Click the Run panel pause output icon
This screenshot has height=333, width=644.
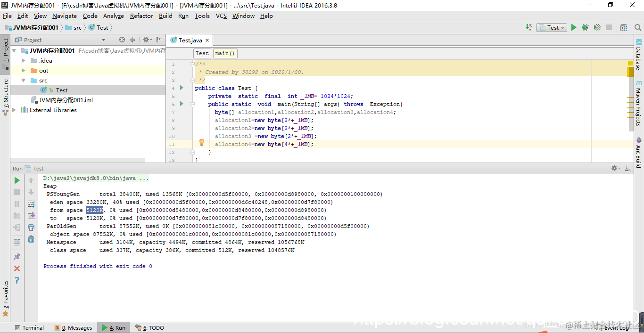pos(17,204)
